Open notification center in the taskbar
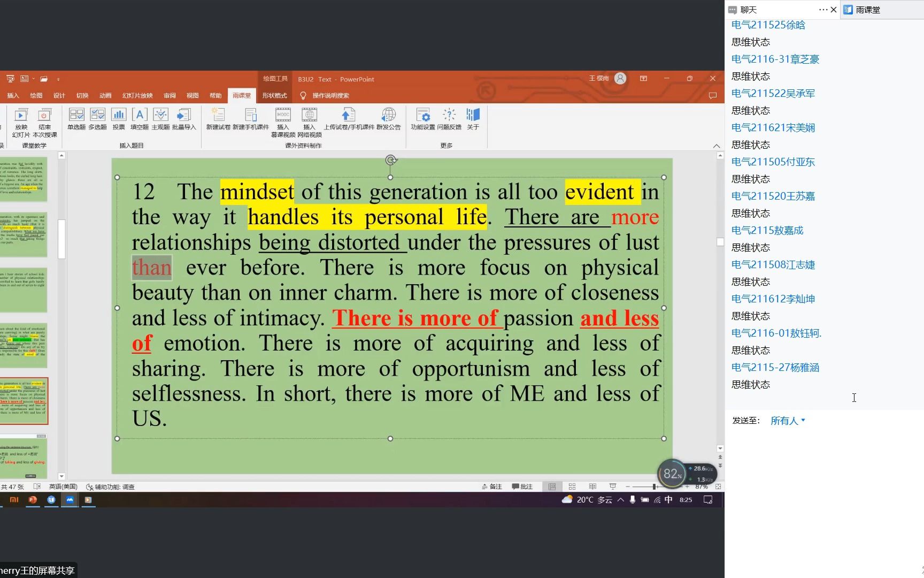 pos(708,500)
